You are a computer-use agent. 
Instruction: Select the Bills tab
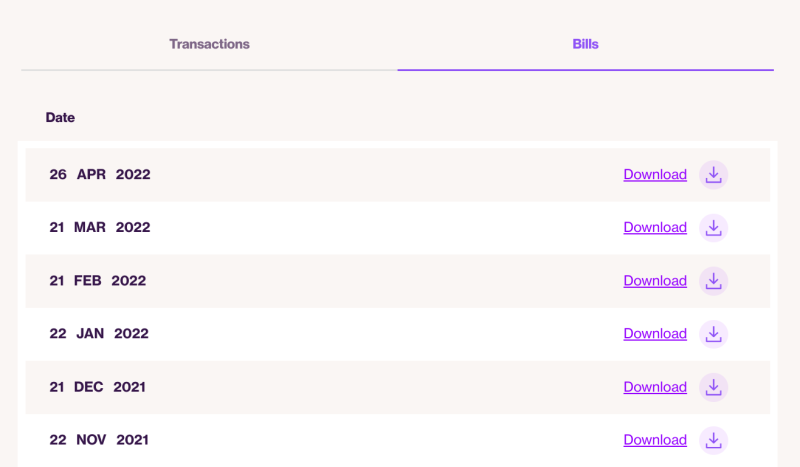tap(585, 44)
